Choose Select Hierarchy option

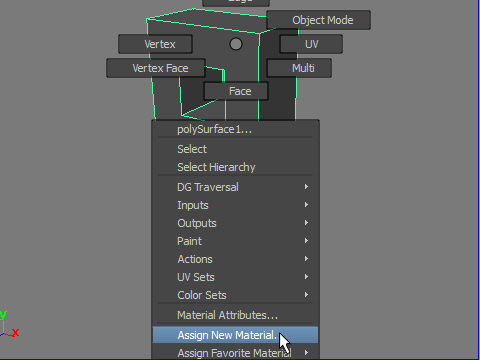point(235,167)
